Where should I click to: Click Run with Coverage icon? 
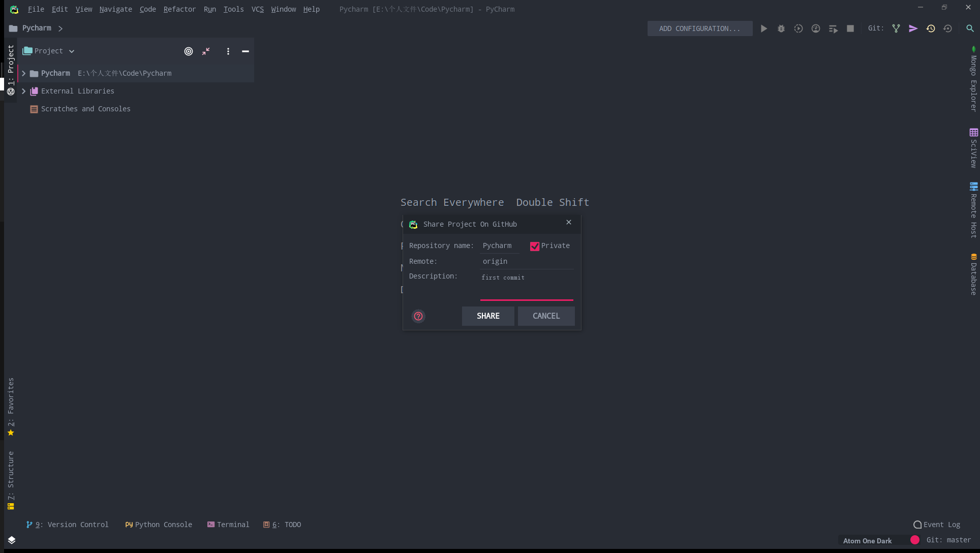pos(799,29)
